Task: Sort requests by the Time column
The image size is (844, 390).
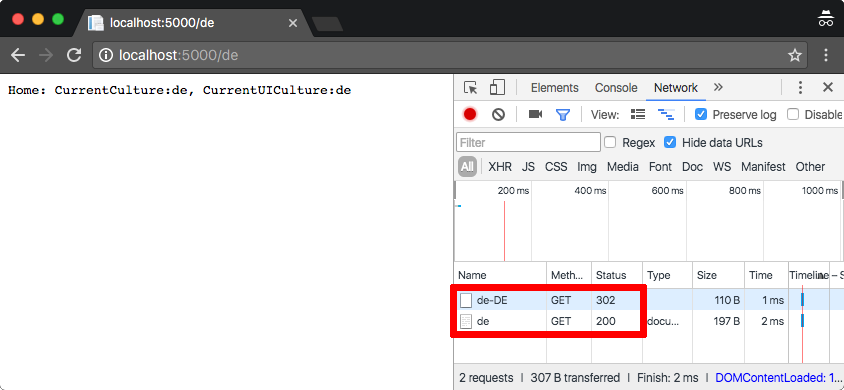Action: [x=766, y=275]
